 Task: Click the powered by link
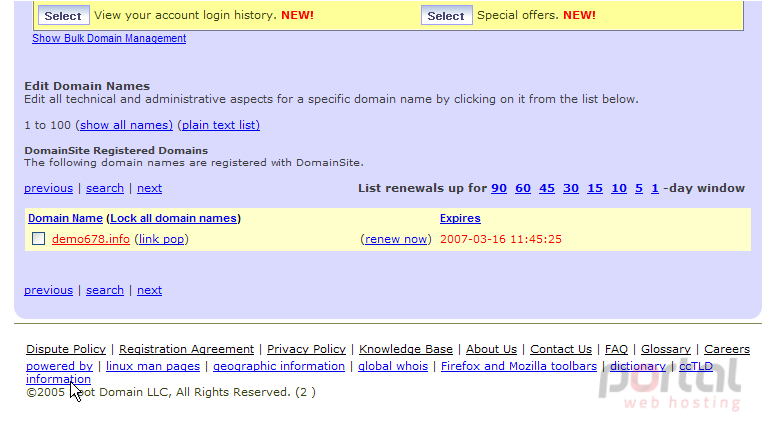click(59, 366)
